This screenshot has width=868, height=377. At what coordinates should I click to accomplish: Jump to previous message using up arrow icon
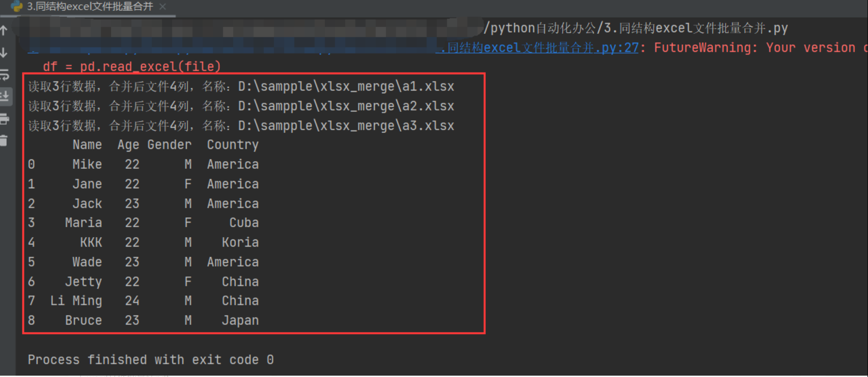coord(5,30)
